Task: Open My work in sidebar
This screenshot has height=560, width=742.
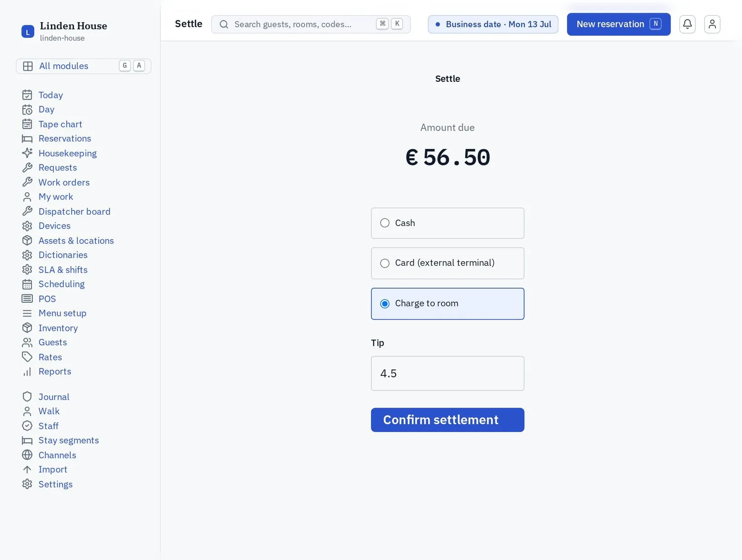Action: [x=56, y=197]
